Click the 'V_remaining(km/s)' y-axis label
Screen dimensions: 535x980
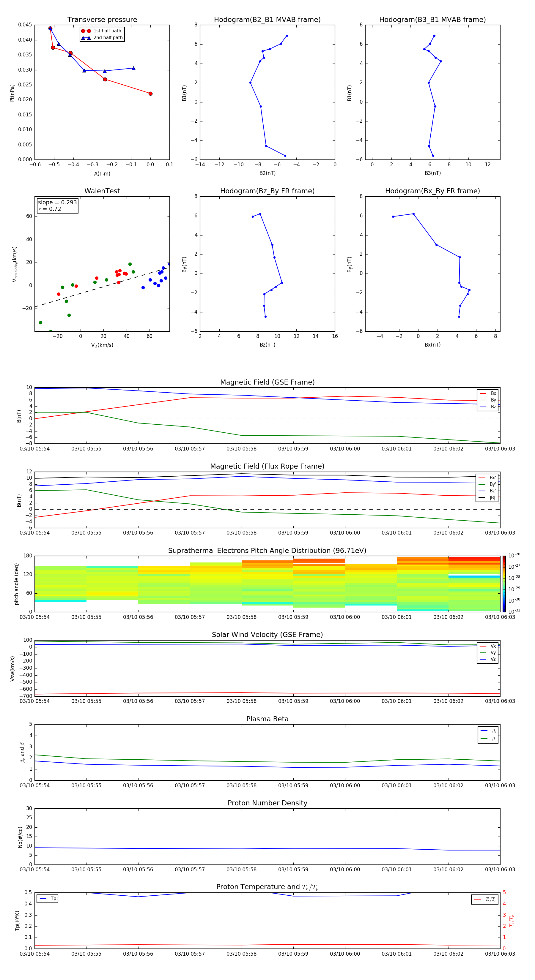pos(15,264)
